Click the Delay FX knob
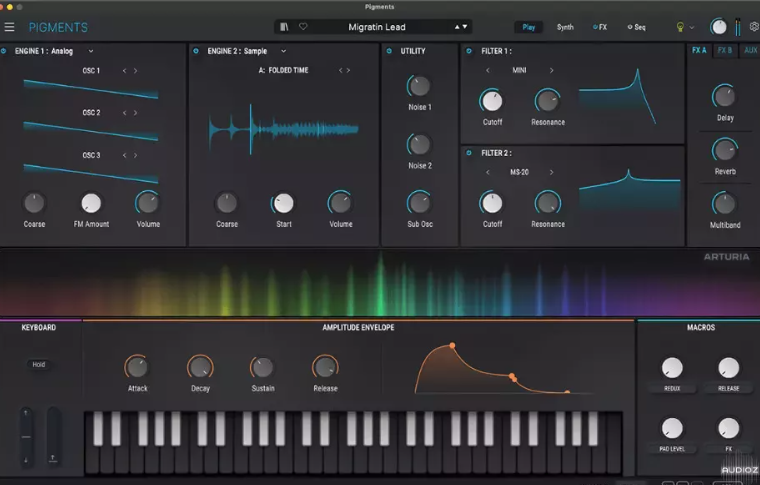Image resolution: width=760 pixels, height=485 pixels. pos(724,96)
